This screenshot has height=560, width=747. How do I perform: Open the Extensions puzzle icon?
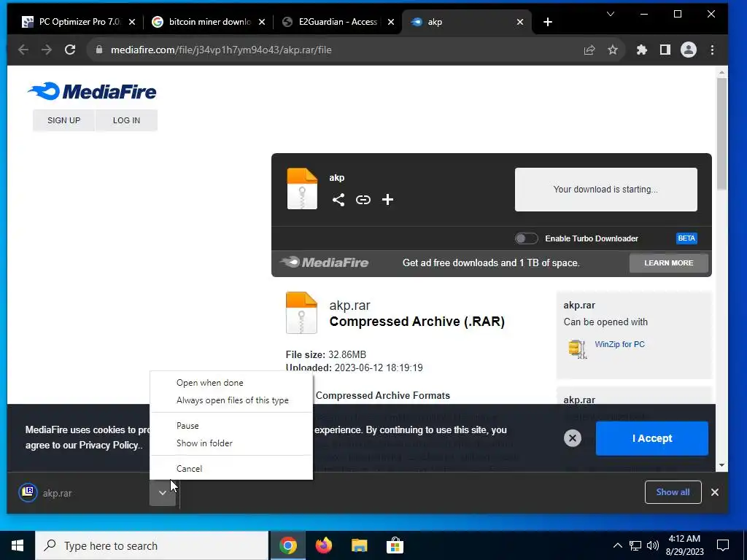tap(642, 50)
